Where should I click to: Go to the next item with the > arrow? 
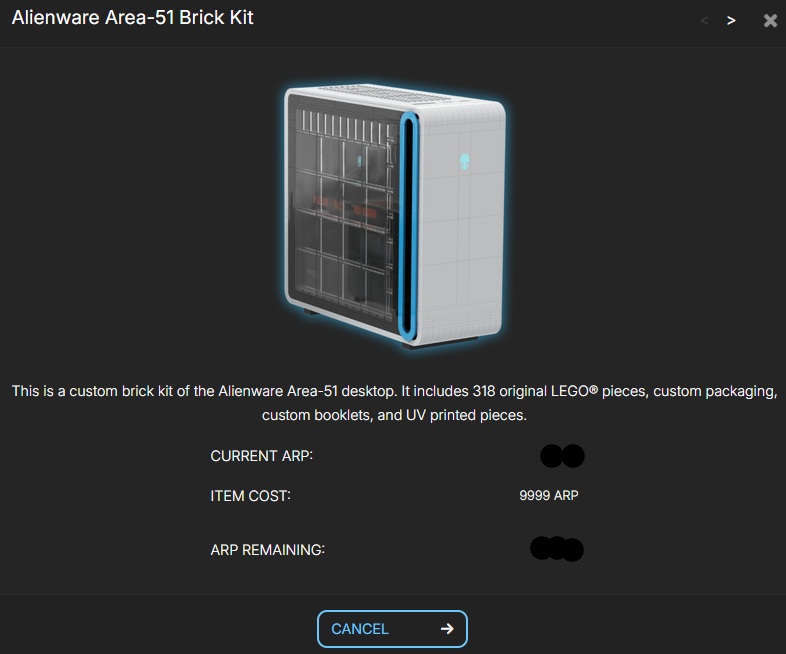point(731,21)
